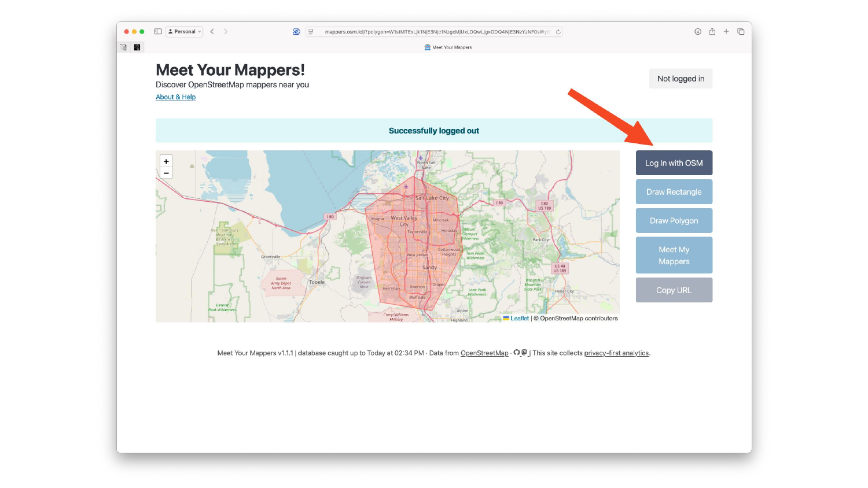Click the Successfully logged out banner text

coord(434,131)
